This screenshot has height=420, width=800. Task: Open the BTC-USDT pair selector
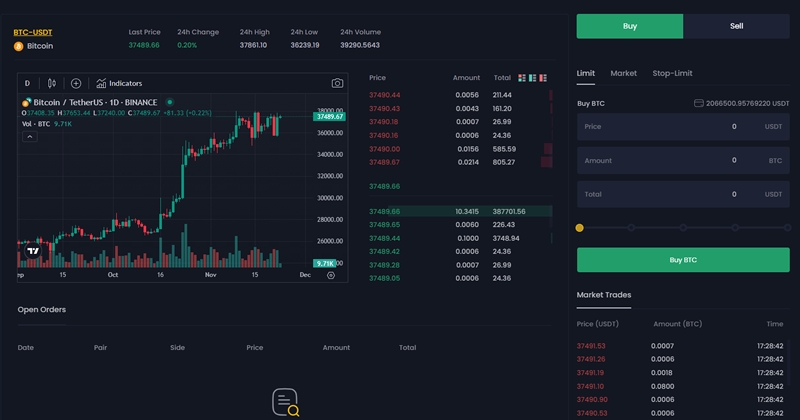coord(34,32)
